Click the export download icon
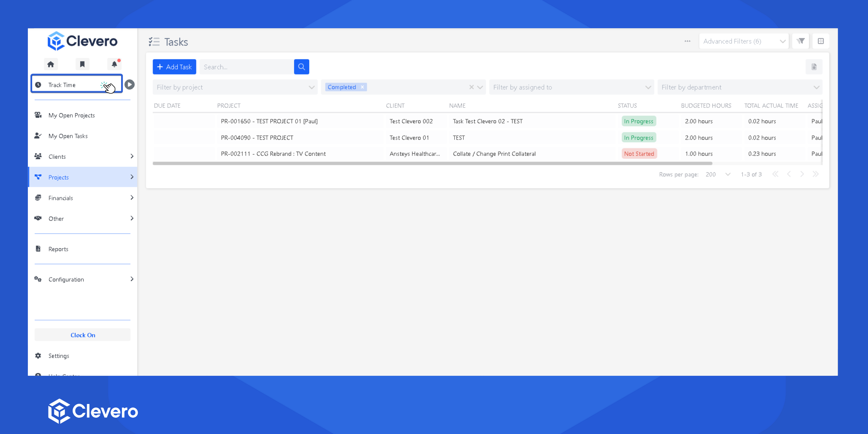Screen dimensions: 868x434 [x=814, y=67]
